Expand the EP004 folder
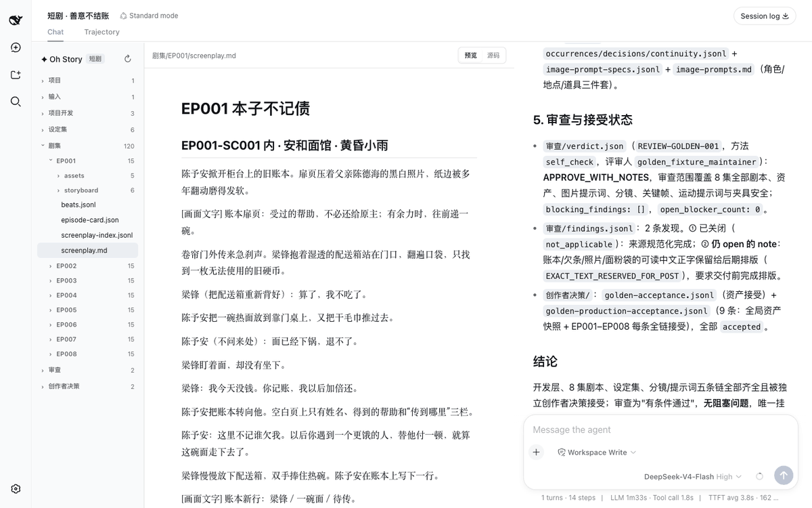 [88, 295]
